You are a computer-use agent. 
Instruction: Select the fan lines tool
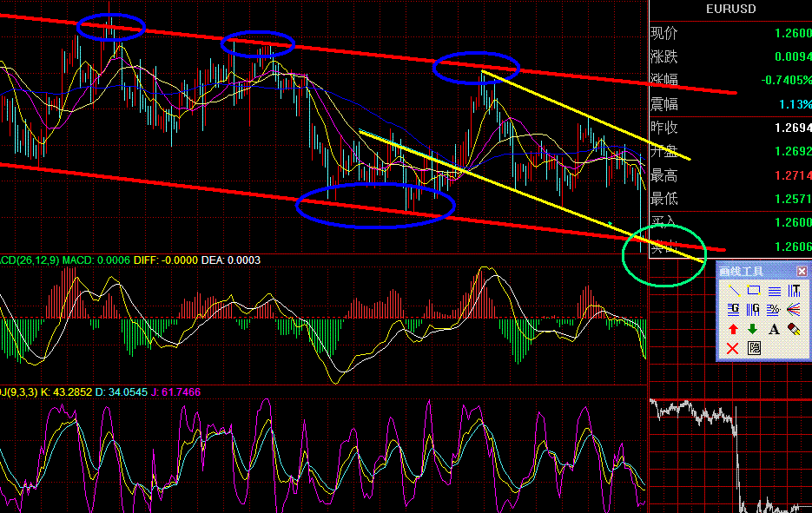[794, 310]
